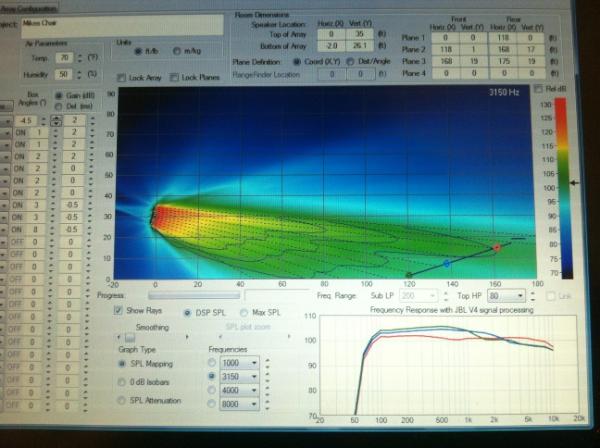The image size is (600, 448).
Task: Select the 4000 Hz frequency radio button
Action: click(x=212, y=390)
